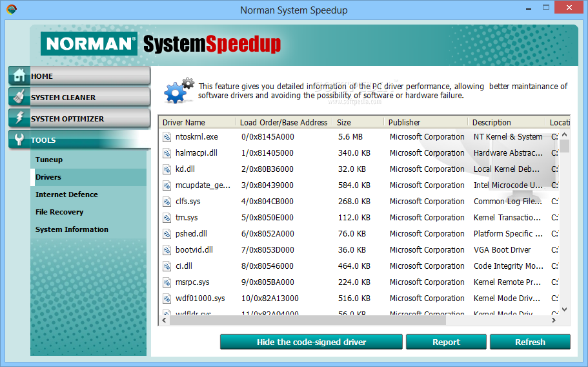Select the Drivers submenu item
Viewport: 588px width, 367px height.
point(88,177)
